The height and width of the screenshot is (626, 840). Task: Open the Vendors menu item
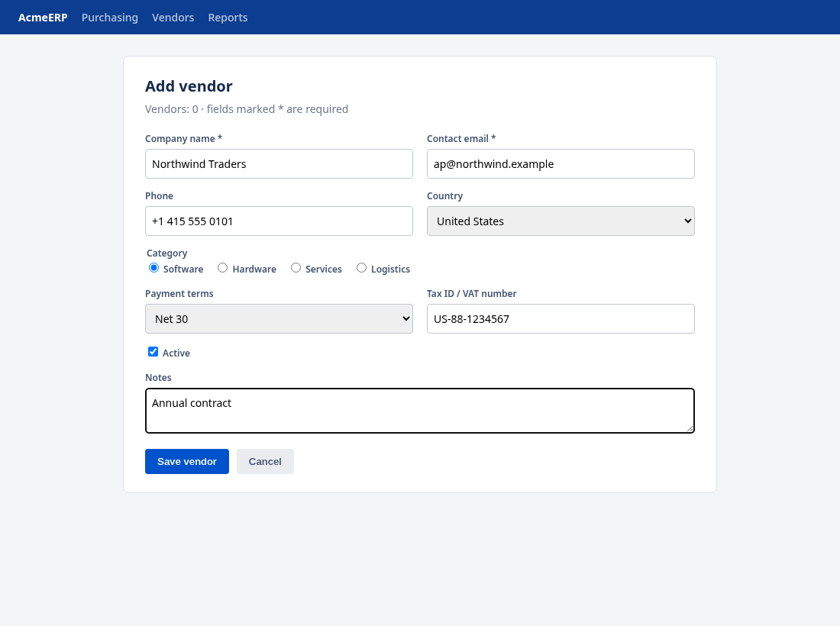pyautogui.click(x=173, y=17)
